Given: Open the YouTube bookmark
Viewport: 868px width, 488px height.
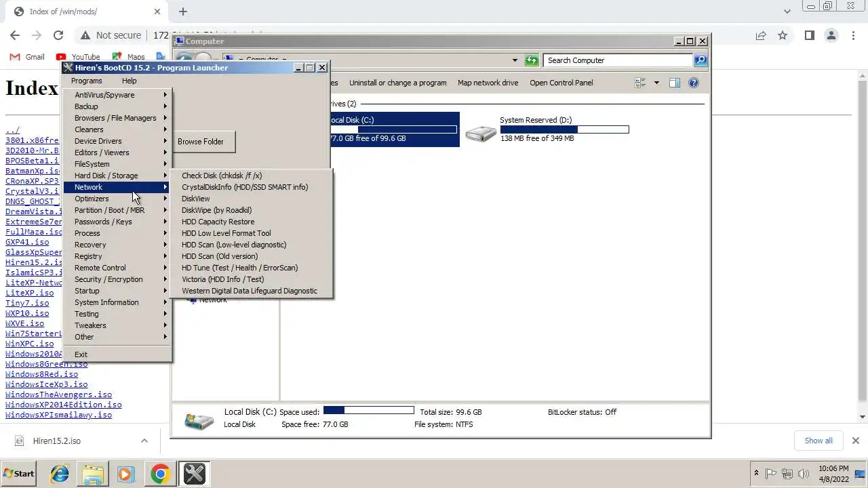Looking at the screenshot, I should pyautogui.click(x=78, y=57).
